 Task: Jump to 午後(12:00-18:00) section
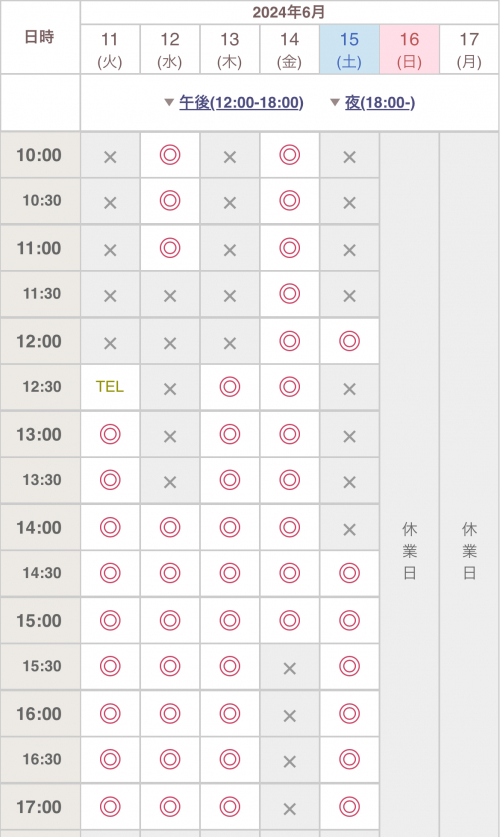[x=241, y=102]
